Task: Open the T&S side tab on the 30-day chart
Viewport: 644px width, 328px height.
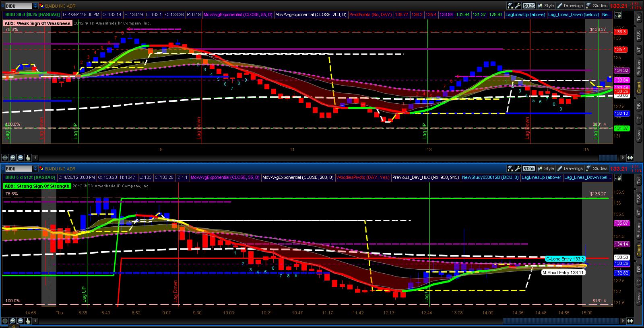Action: pos(639,36)
